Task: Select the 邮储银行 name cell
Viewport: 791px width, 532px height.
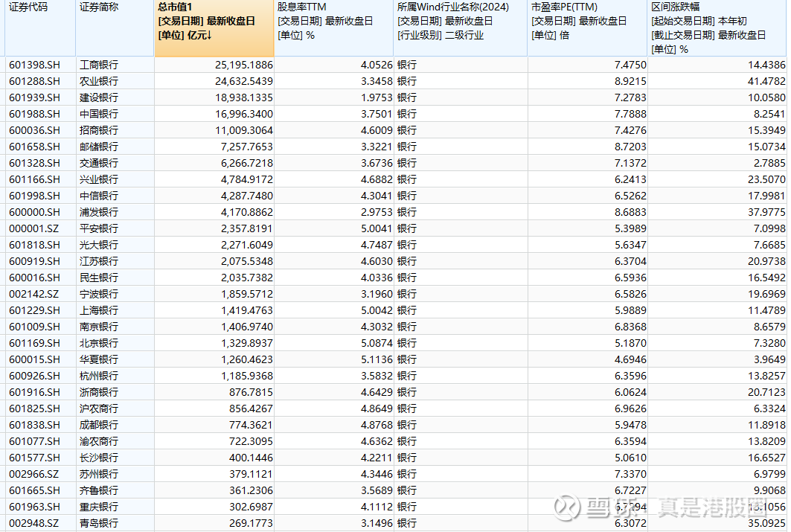Action: pos(99,147)
